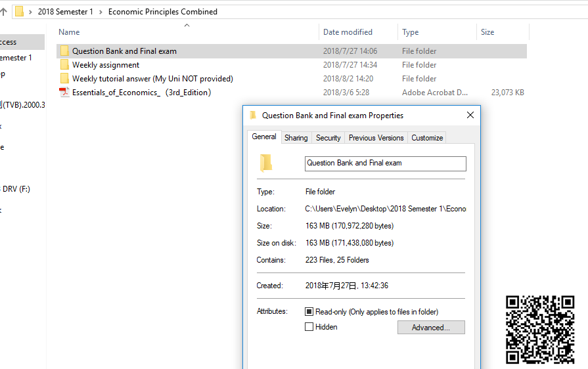Viewport: 588px width, 369px height.
Task: Sort files by the Name column header
Action: point(69,32)
